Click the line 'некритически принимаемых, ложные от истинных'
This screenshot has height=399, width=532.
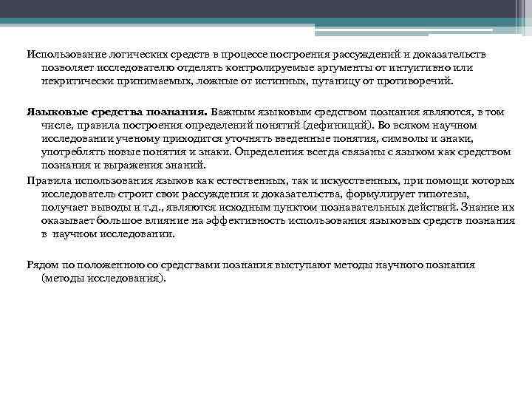(248, 81)
